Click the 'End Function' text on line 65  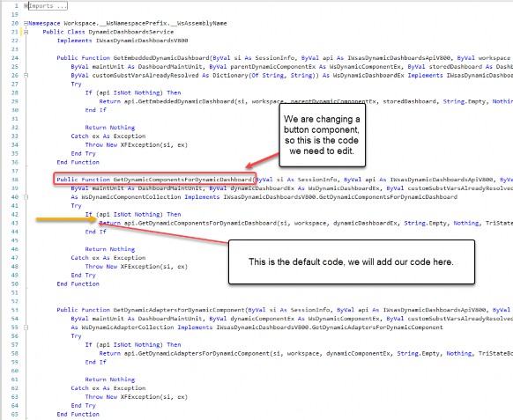[78, 415]
